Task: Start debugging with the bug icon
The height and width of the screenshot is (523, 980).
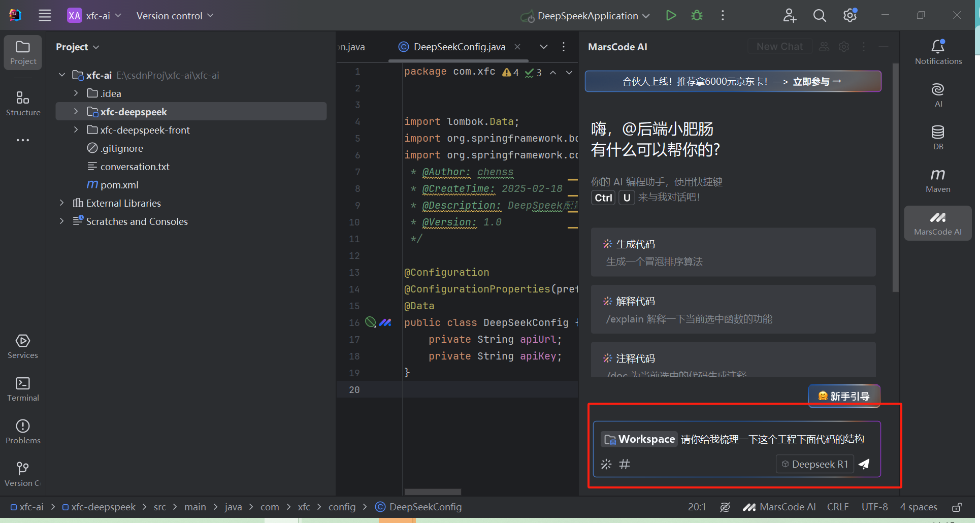Action: (x=697, y=15)
